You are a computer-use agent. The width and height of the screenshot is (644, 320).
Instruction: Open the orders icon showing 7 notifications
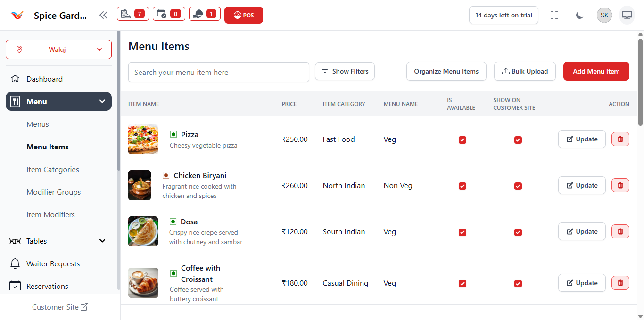pos(132,14)
